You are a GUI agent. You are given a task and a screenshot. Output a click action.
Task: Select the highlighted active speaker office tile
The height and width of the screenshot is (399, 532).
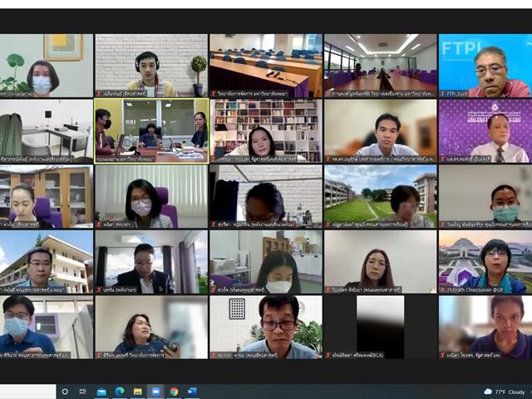(151, 131)
